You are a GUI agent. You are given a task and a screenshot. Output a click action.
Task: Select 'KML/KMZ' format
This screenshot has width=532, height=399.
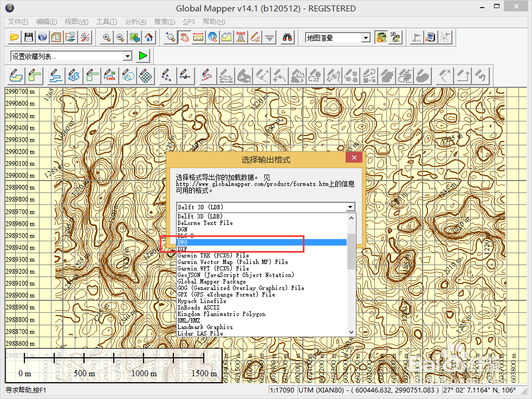(x=262, y=320)
